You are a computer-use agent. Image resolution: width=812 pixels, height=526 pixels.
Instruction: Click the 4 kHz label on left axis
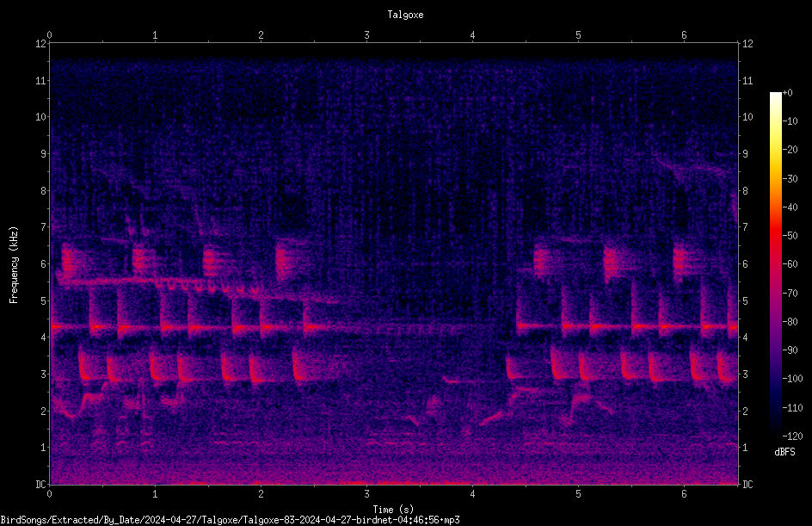[44, 337]
